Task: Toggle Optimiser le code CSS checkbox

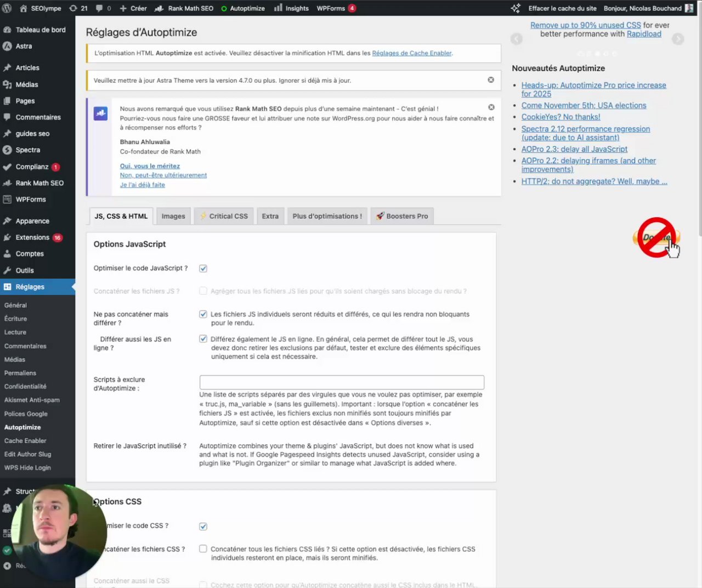Action: coord(203,526)
